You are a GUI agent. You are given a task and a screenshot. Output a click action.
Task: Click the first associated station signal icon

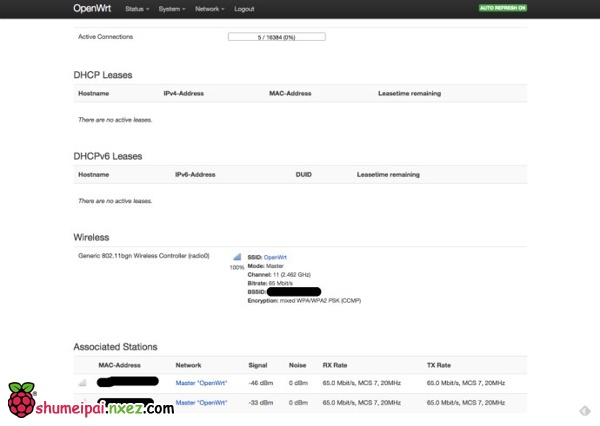click(x=83, y=382)
